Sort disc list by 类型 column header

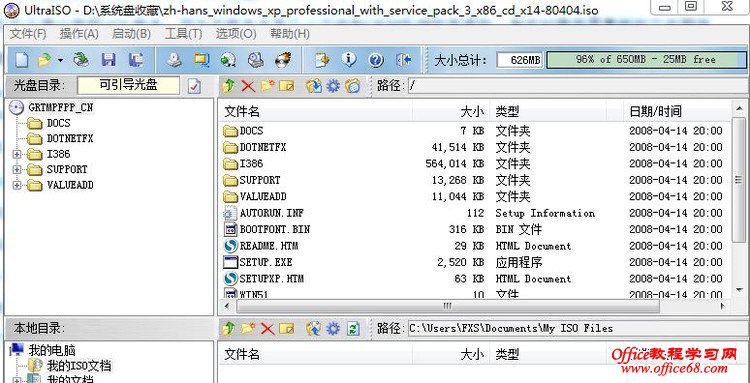point(548,112)
